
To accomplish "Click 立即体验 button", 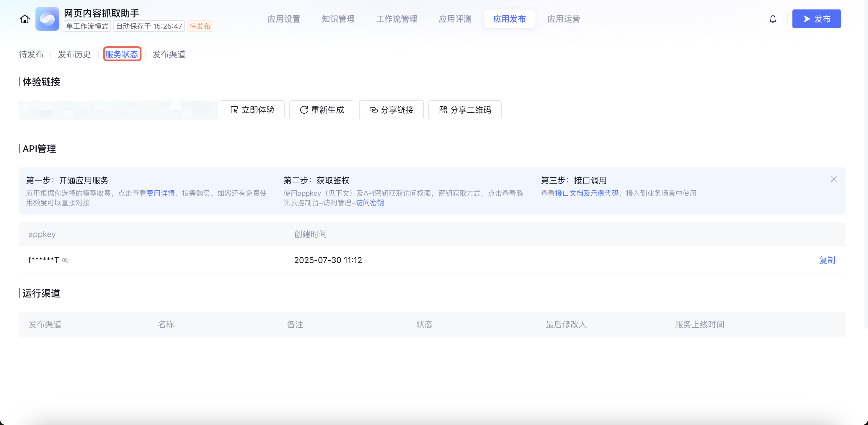I will pyautogui.click(x=252, y=110).
